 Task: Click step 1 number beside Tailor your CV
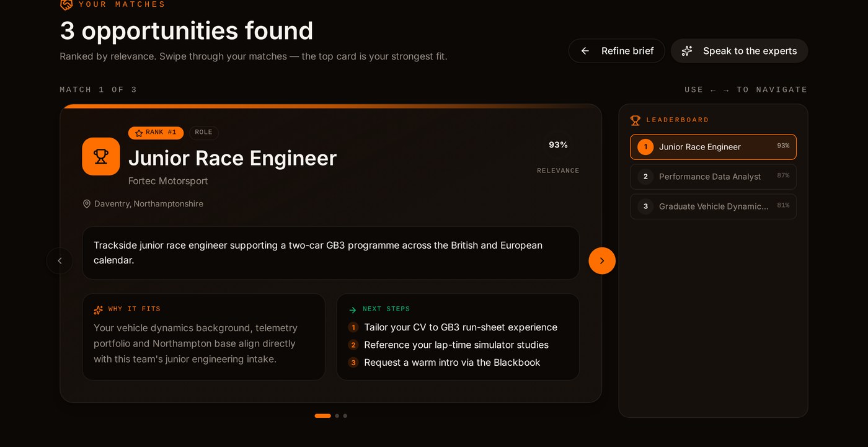click(353, 327)
